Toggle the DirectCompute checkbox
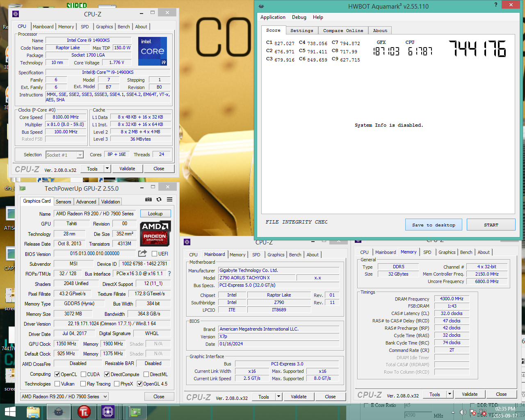The image size is (525, 420). [x=107, y=374]
